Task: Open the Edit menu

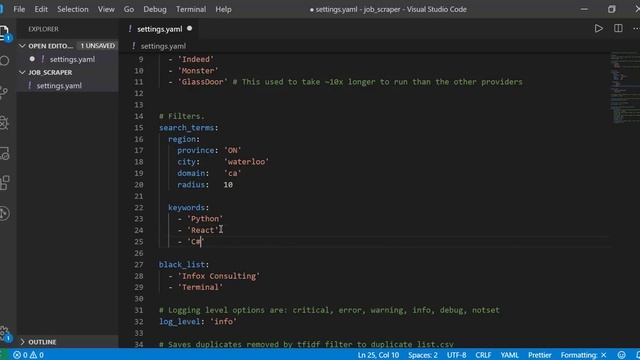Action: pyautogui.click(x=41, y=9)
